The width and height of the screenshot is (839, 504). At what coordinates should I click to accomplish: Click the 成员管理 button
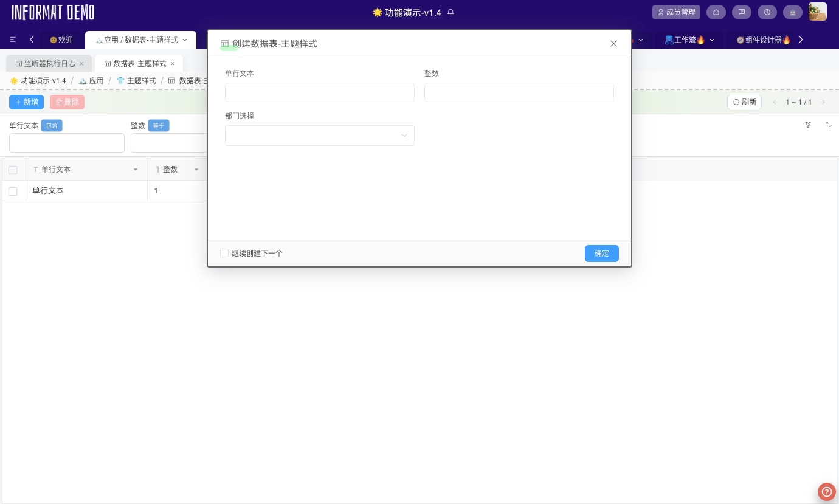coord(676,12)
